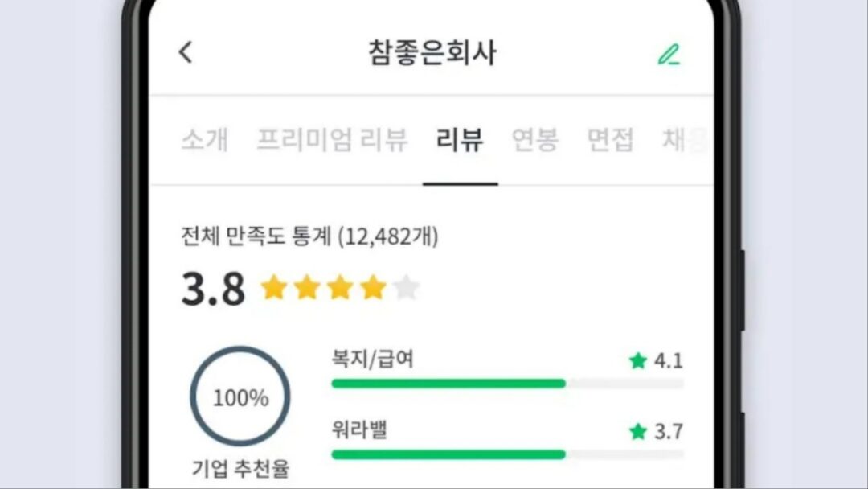The image size is (868, 489).
Task: Tap the 참좋은회사 company title
Action: point(432,53)
